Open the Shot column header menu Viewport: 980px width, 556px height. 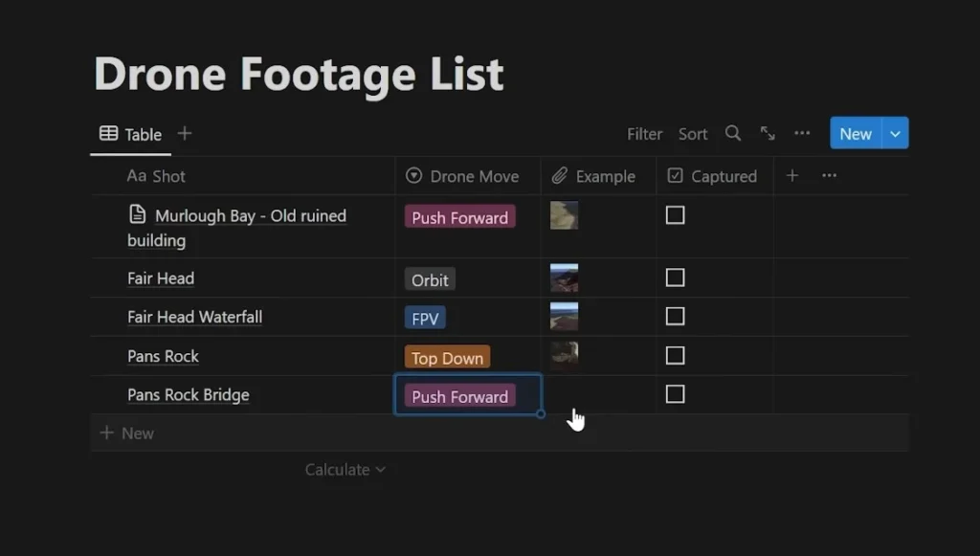243,176
